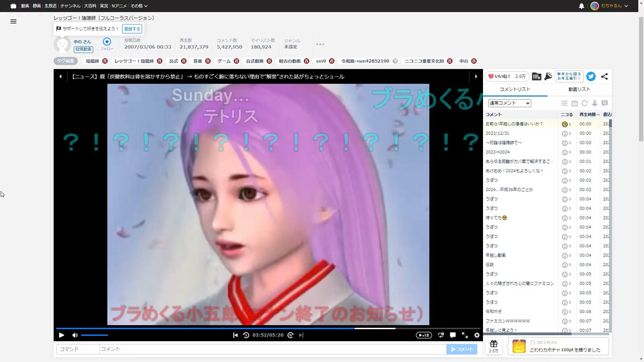Open Nアニメ in the top navigation
Viewport: 644px width, 362px height.
point(119,6)
